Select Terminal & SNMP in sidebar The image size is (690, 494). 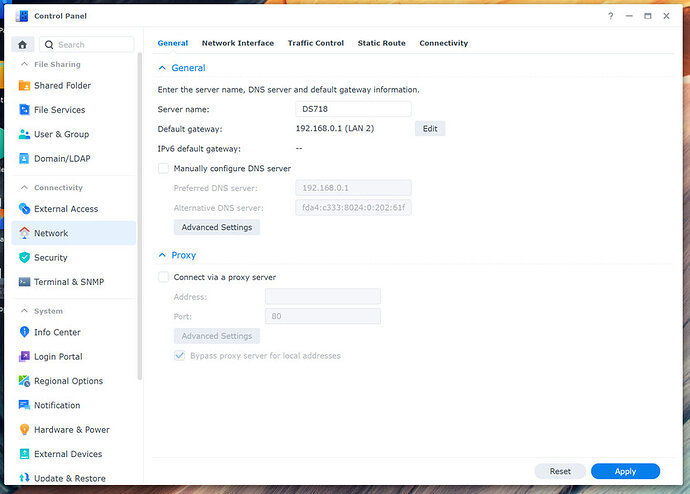pos(73,282)
